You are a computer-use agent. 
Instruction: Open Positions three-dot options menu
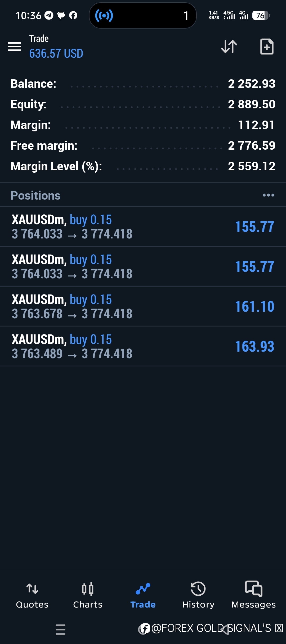click(x=268, y=195)
